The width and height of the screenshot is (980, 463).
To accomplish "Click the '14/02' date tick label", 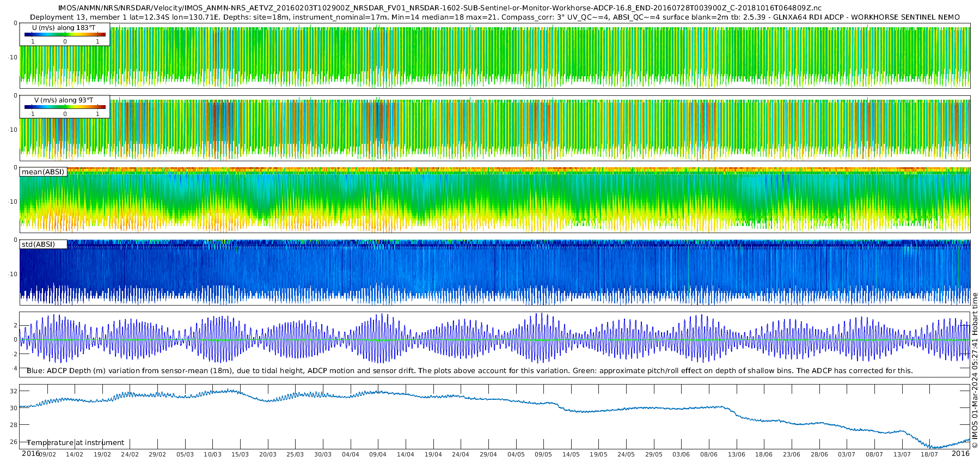I will (75, 455).
